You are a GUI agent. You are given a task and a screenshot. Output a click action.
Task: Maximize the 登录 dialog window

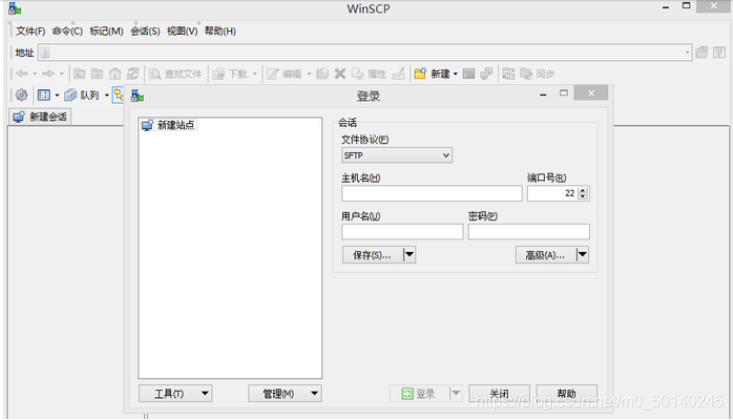point(564,93)
